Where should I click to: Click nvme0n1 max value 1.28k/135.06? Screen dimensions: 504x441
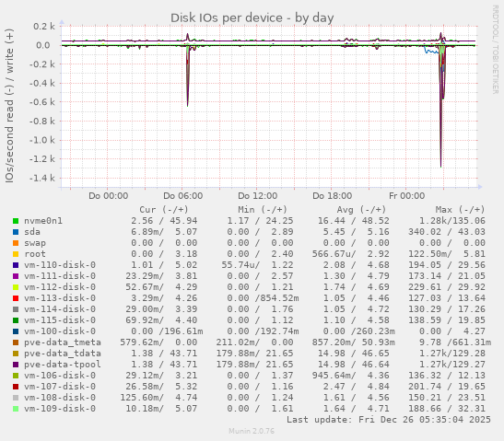coord(451,221)
